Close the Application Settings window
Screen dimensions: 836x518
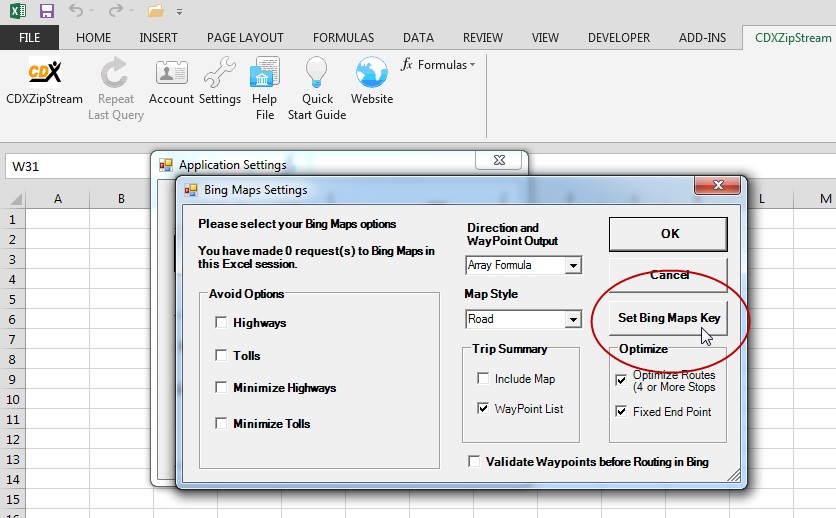pyautogui.click(x=499, y=160)
